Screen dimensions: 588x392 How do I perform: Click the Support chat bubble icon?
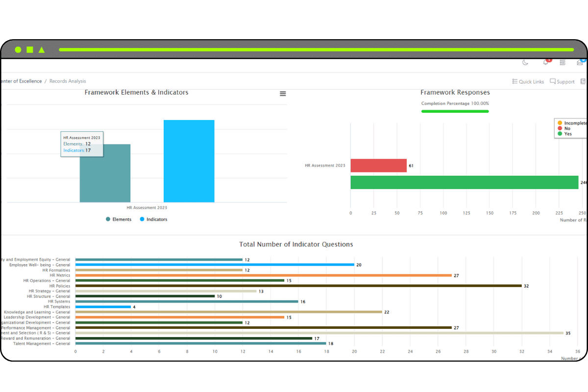[x=552, y=81]
